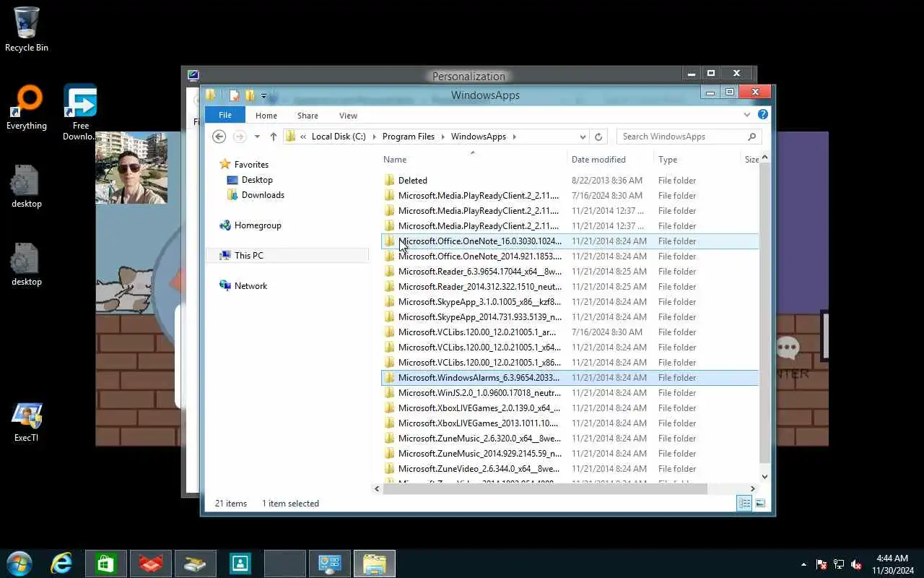
Task: Open the Recycle Bin desktop icon
Action: pyautogui.click(x=27, y=29)
